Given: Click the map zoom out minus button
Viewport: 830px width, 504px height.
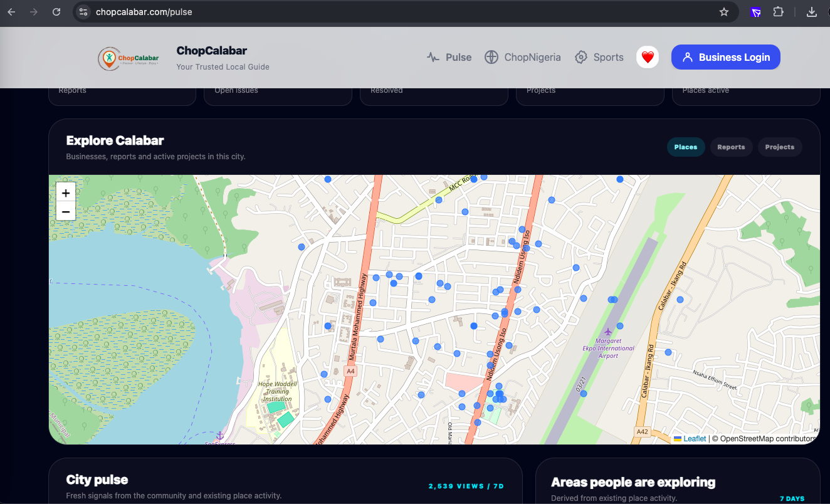Looking at the screenshot, I should click(x=66, y=212).
